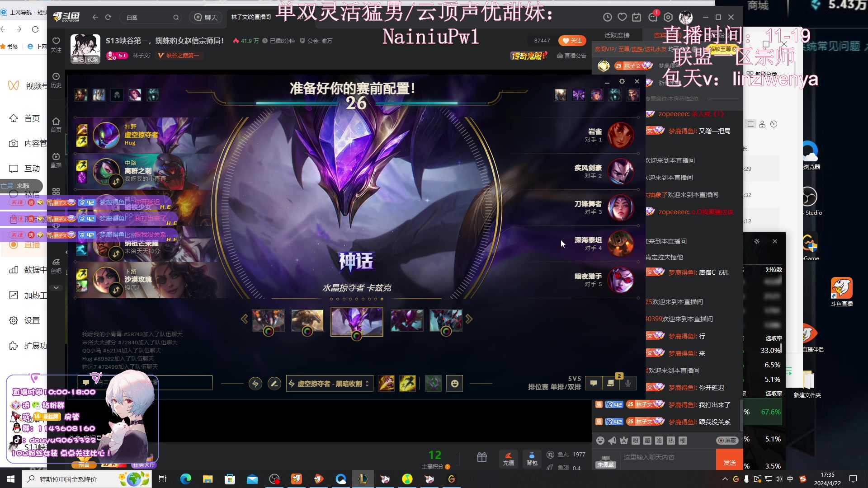Toggle the 超 chat option
This screenshot has width=868, height=488.
coord(647,441)
